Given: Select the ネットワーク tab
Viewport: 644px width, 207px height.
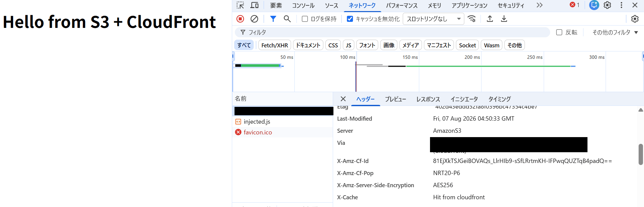Looking at the screenshot, I should tap(362, 5).
